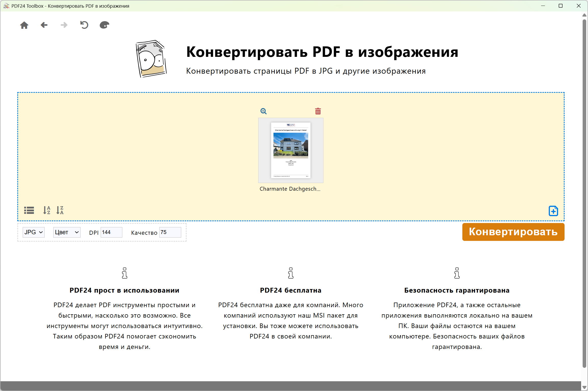The width and height of the screenshot is (588, 391).
Task: Select heading 'PDF24 бесплатна'
Action: point(291,290)
